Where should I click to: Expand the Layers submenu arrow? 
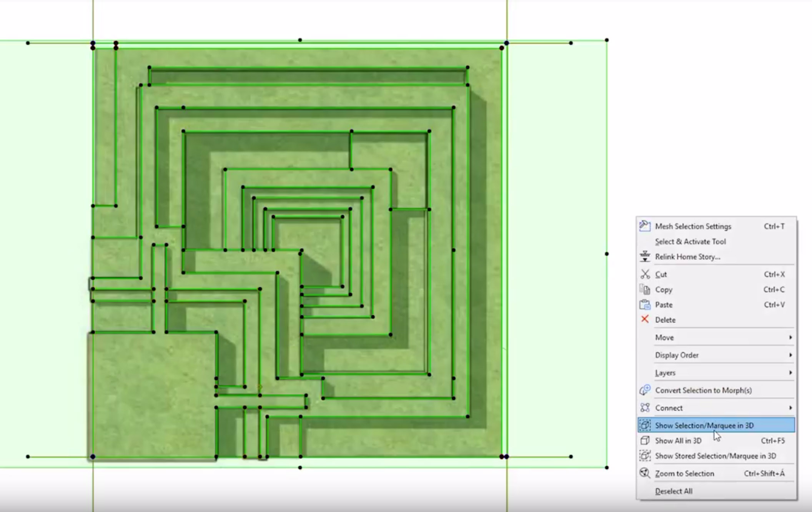(790, 372)
